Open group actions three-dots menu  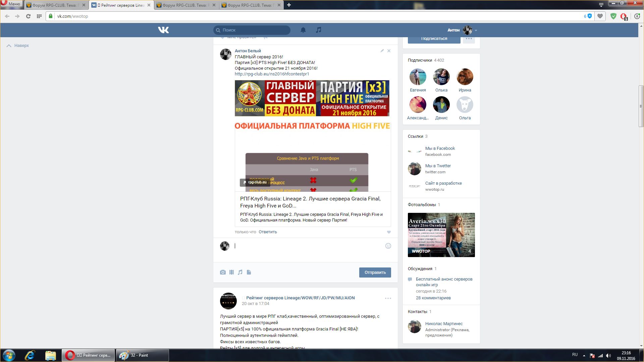[469, 39]
